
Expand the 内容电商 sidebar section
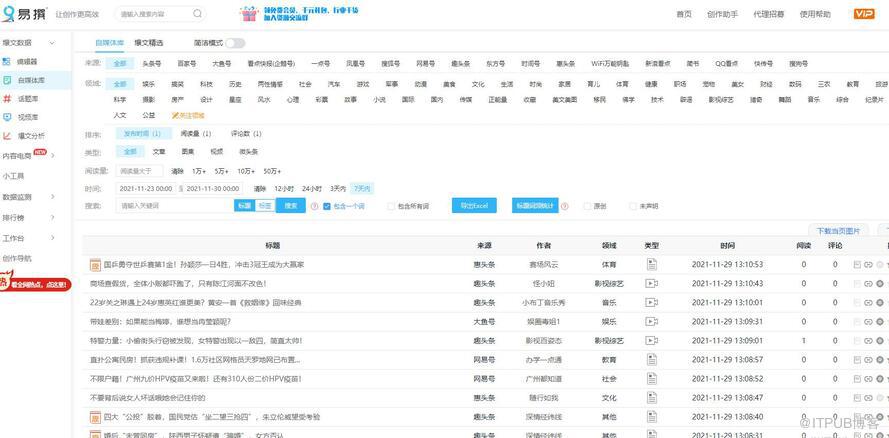coord(52,155)
